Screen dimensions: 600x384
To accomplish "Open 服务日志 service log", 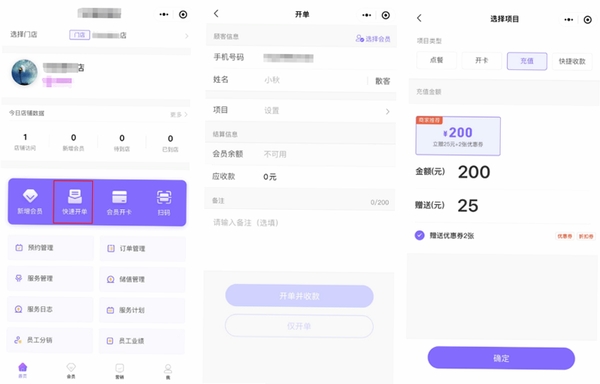I will [x=51, y=309].
